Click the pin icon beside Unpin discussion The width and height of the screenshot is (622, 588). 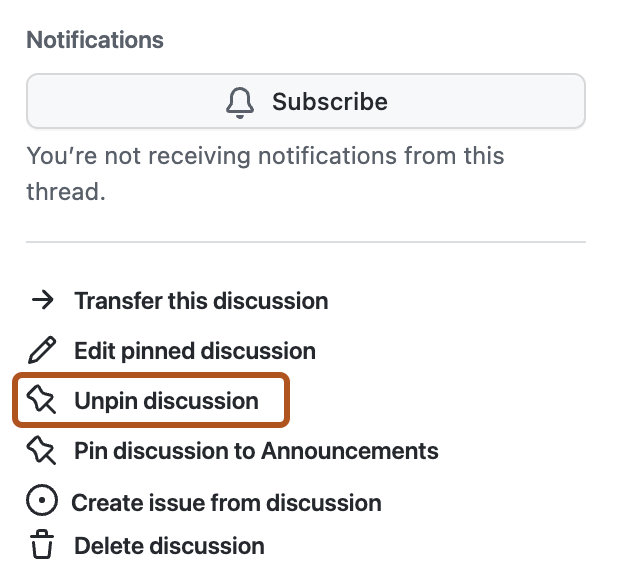click(x=41, y=401)
